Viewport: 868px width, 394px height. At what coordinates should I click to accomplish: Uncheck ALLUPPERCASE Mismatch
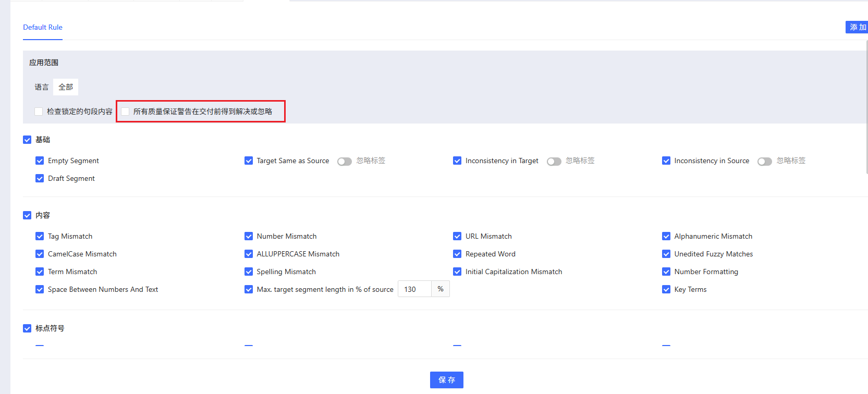249,254
